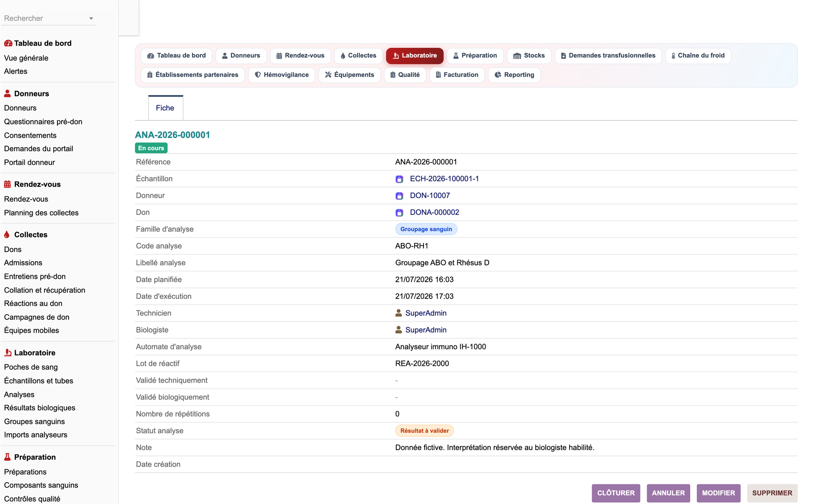The image size is (815, 504).
Task: Click the CLÔTURER button
Action: click(616, 493)
